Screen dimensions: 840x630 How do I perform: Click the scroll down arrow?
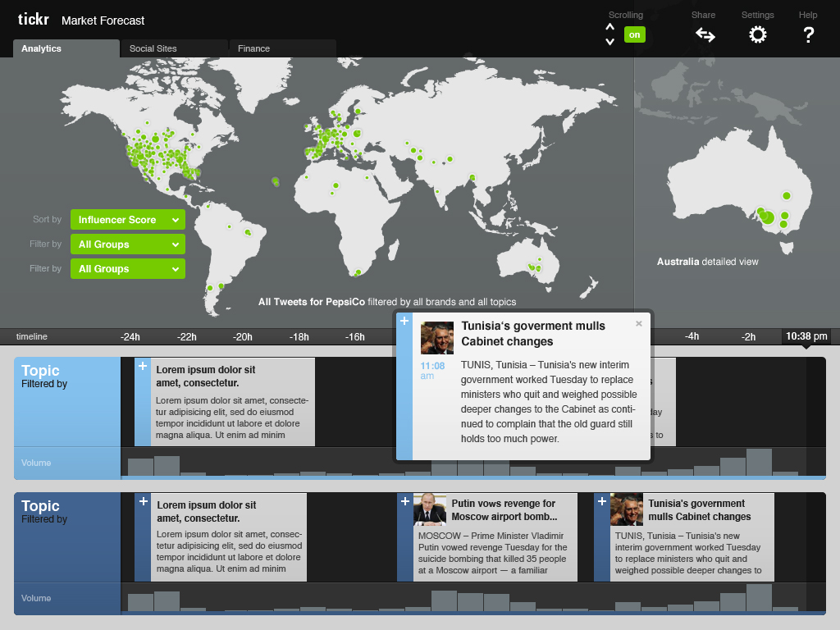[609, 41]
